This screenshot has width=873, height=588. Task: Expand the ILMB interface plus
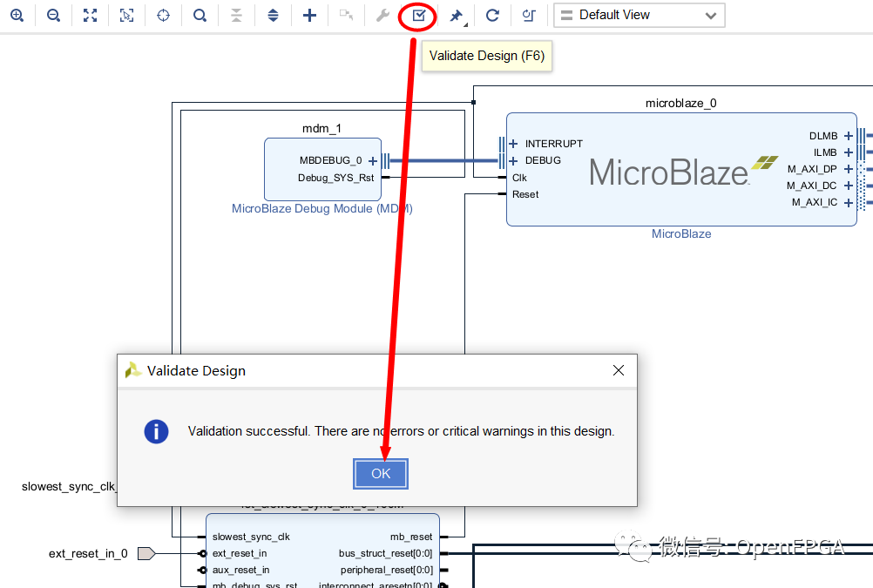[x=848, y=152]
